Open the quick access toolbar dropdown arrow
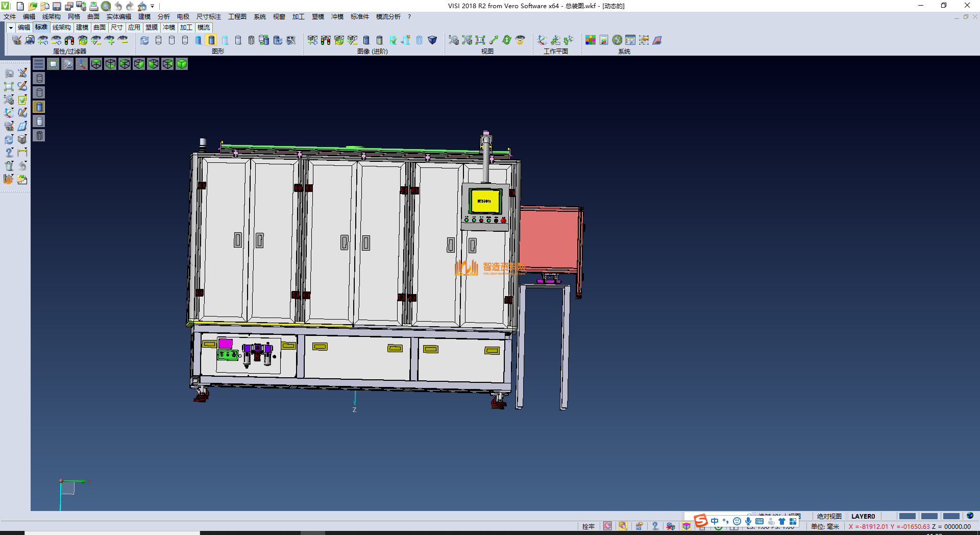The image size is (980, 535). click(153, 6)
